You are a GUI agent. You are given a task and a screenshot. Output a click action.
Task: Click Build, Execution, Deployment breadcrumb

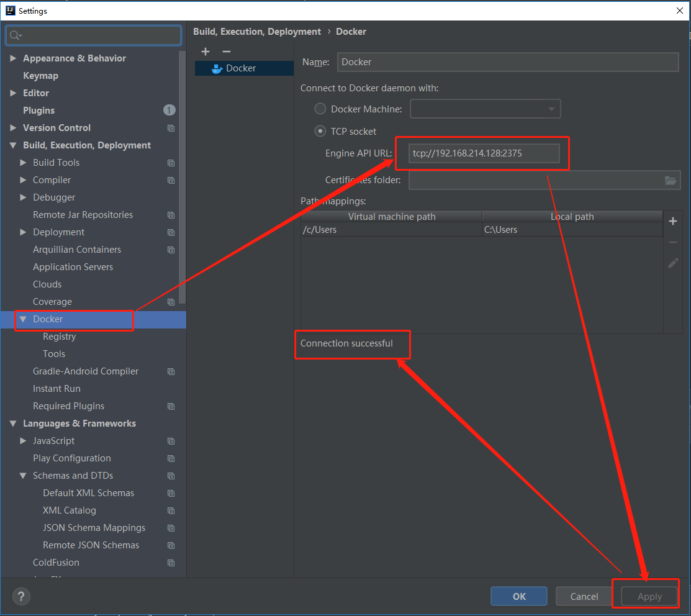[x=257, y=32]
